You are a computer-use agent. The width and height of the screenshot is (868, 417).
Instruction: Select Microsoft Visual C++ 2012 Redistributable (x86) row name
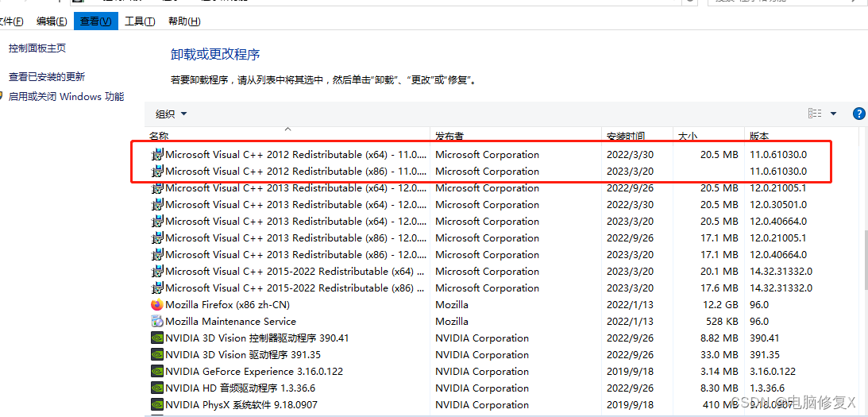point(296,171)
